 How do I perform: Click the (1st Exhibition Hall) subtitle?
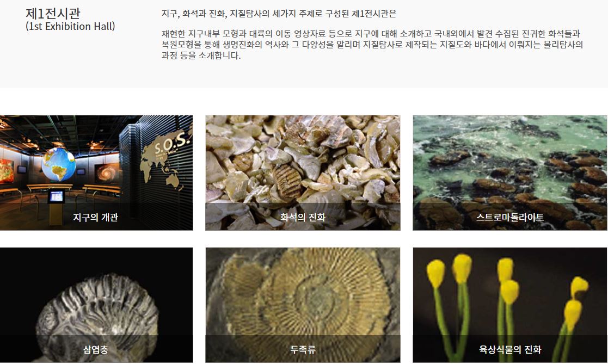click(x=70, y=26)
